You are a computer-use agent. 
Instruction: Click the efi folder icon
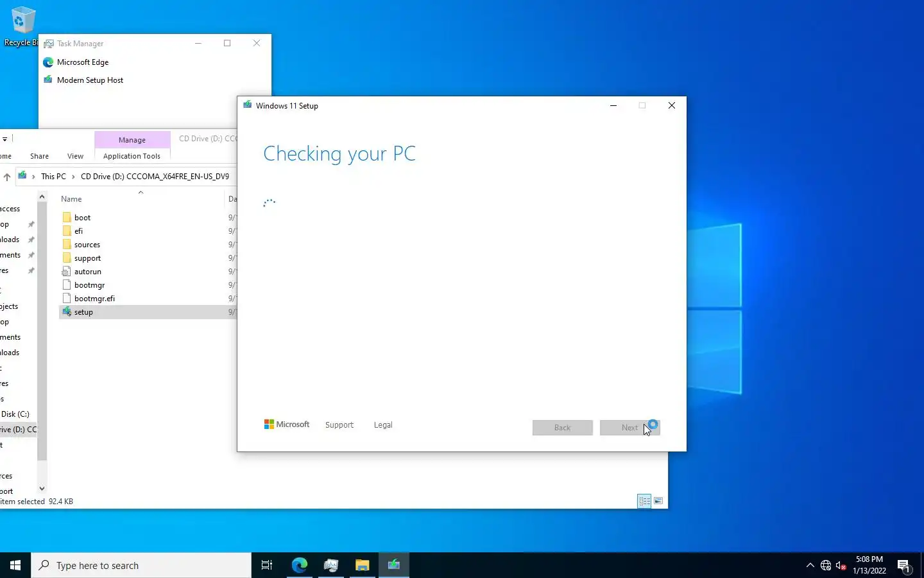point(67,231)
